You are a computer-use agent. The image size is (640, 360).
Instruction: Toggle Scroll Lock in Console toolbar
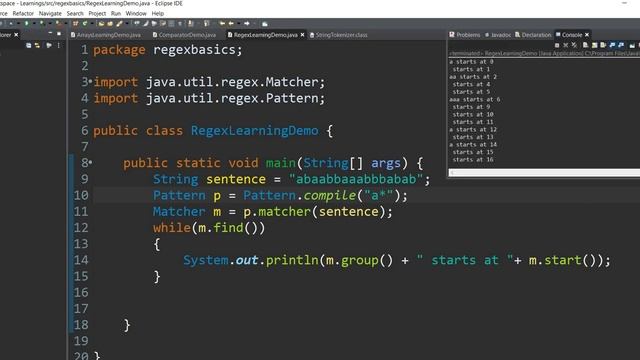coord(595,45)
